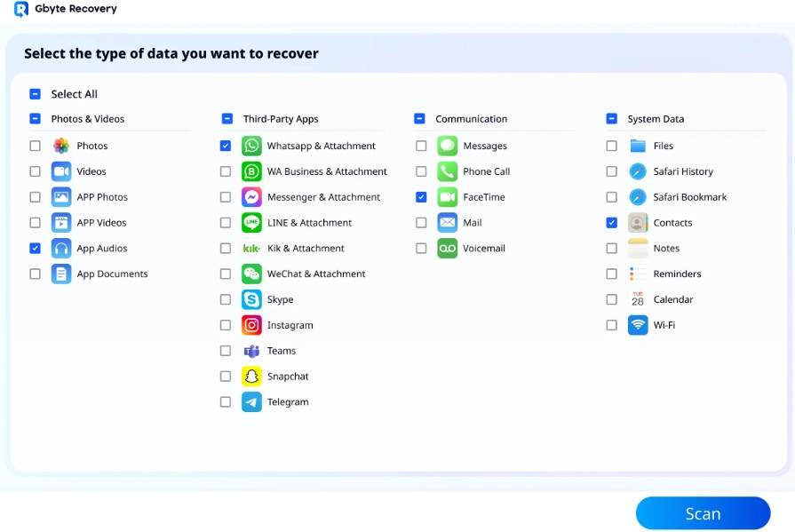Toggle the Communication group checkbox
795x532 pixels.
click(419, 119)
